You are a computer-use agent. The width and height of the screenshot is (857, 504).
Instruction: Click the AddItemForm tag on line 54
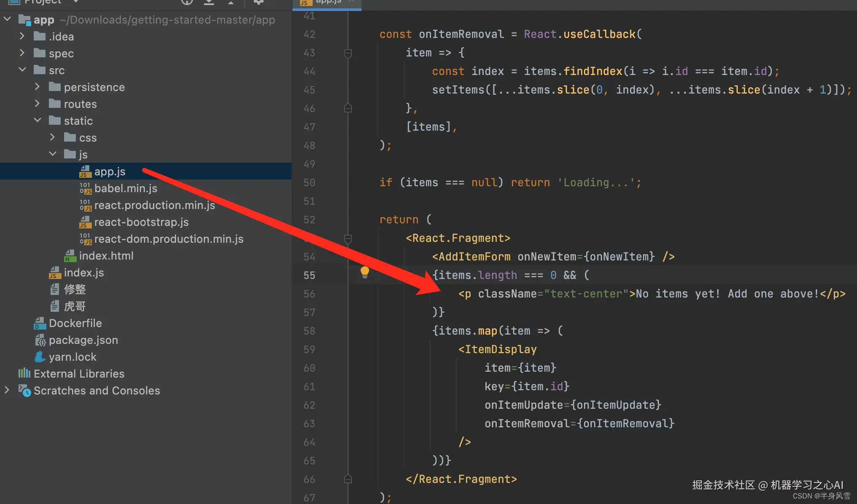click(x=474, y=257)
